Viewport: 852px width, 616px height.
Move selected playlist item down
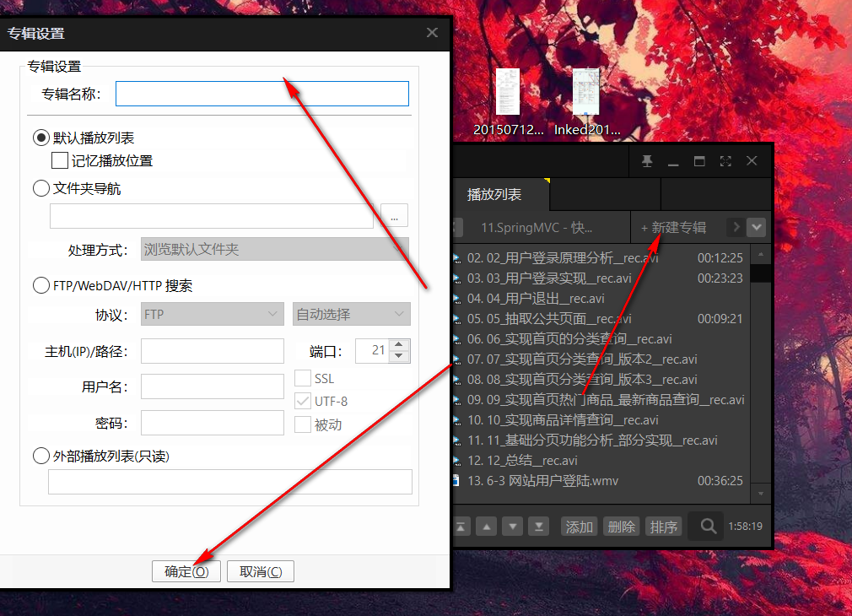[x=512, y=526]
